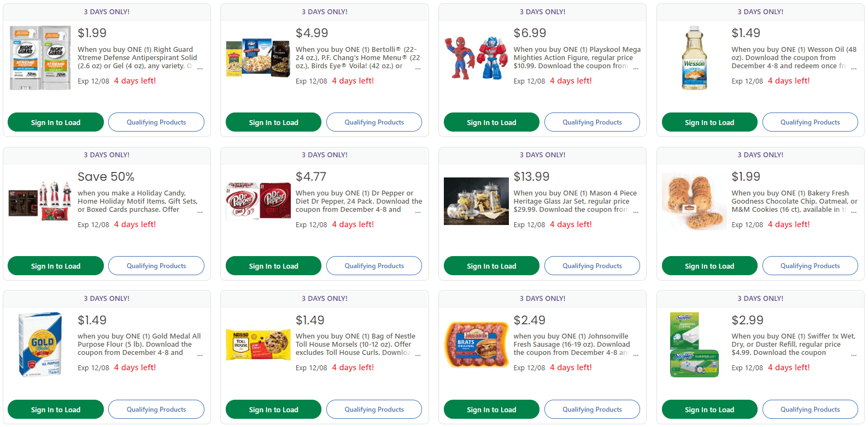Sign in to load the Wesson Oil coupon
Image resolution: width=868 pixels, height=427 pixels.
pos(709,122)
